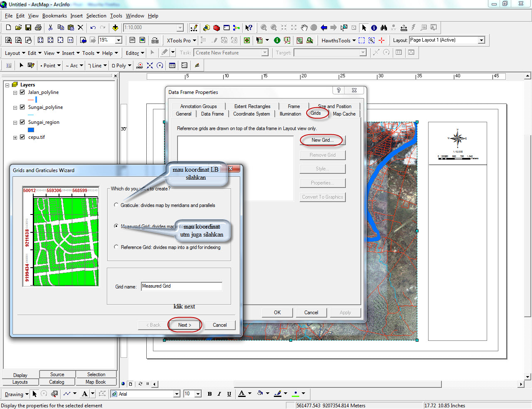Click the Go Back To Previous Extent arrow

pyautogui.click(x=324, y=28)
